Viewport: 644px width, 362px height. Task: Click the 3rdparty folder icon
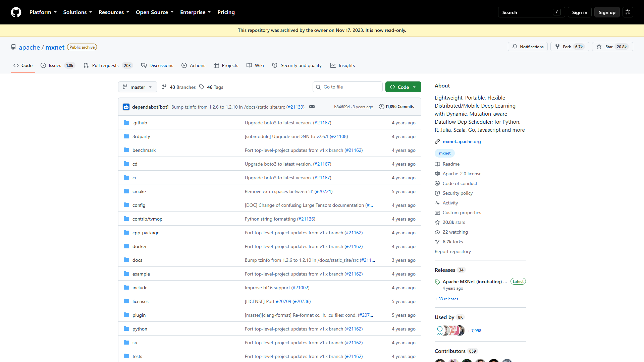126,136
